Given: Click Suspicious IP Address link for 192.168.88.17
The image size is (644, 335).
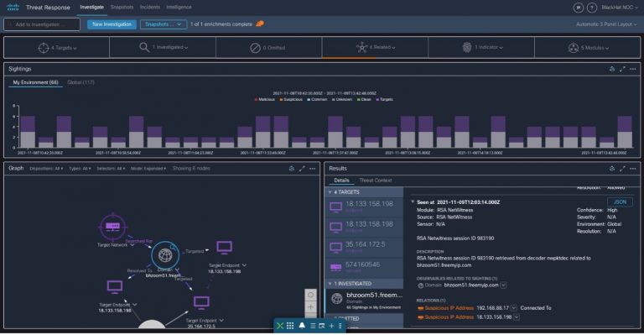Looking at the screenshot, I should (449, 308).
